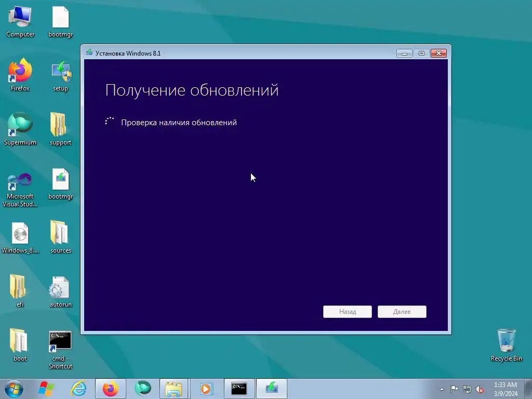
Task: Click the heading Получение обновлений
Action: point(192,90)
